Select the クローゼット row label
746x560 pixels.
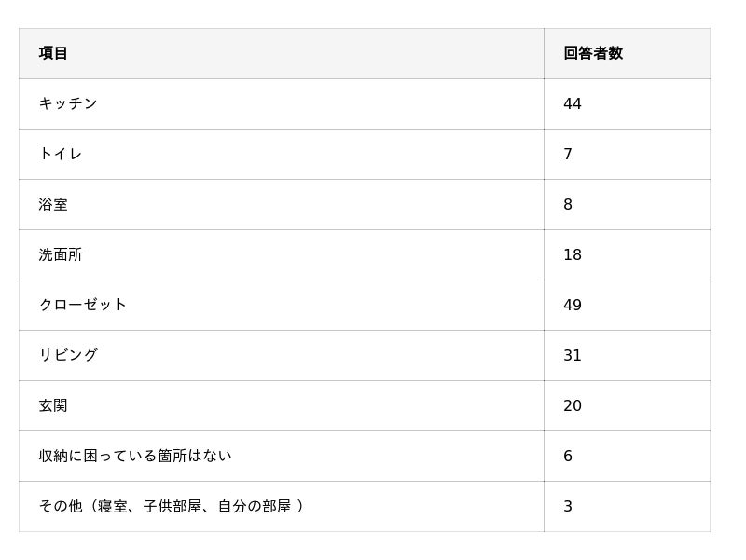pyautogui.click(x=83, y=305)
